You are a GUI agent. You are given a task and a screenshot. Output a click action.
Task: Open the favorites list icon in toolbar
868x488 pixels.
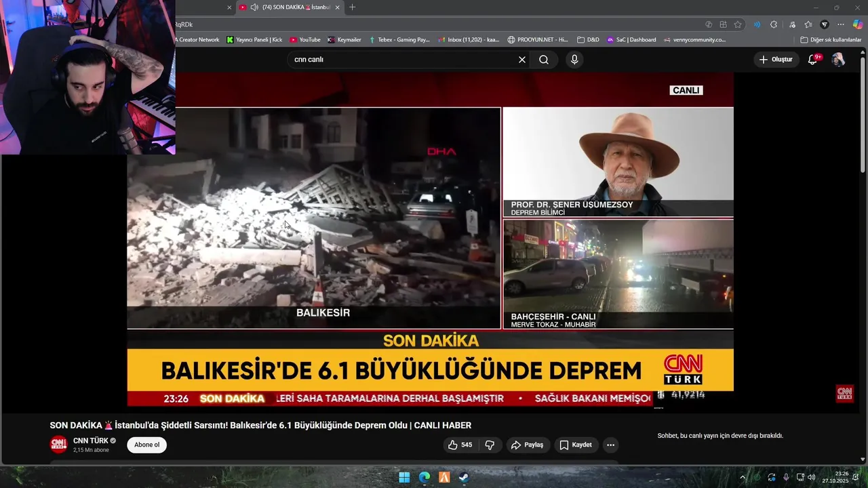(x=808, y=24)
